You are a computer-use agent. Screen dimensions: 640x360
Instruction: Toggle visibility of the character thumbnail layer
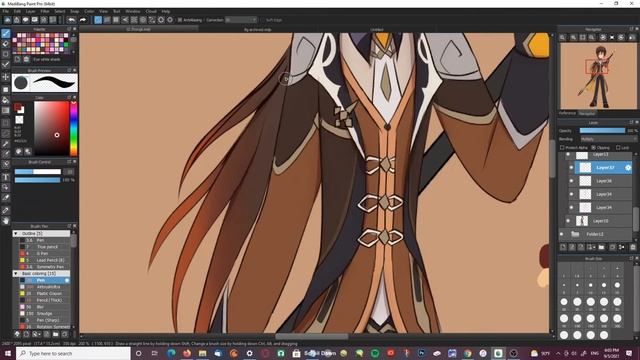click(x=568, y=221)
